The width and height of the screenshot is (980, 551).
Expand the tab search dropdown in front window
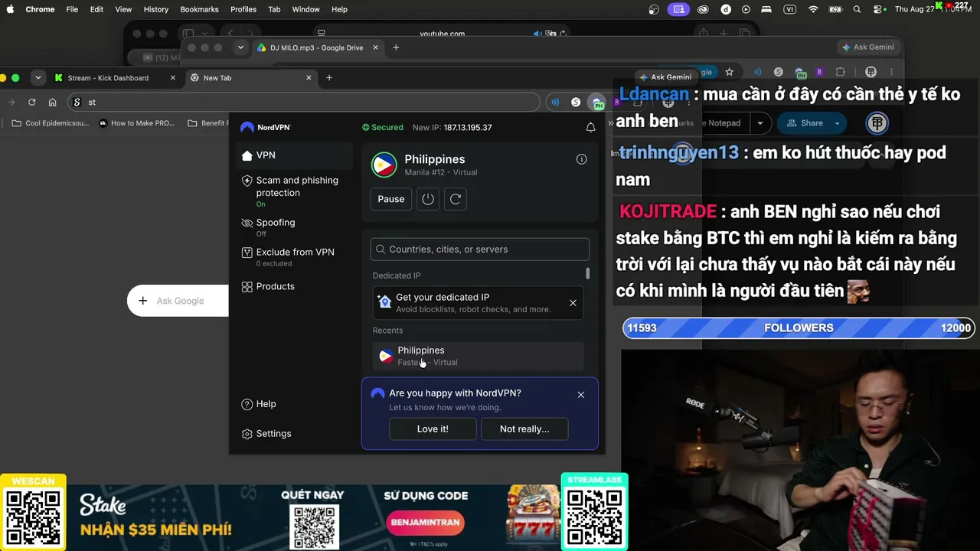pyautogui.click(x=38, y=78)
